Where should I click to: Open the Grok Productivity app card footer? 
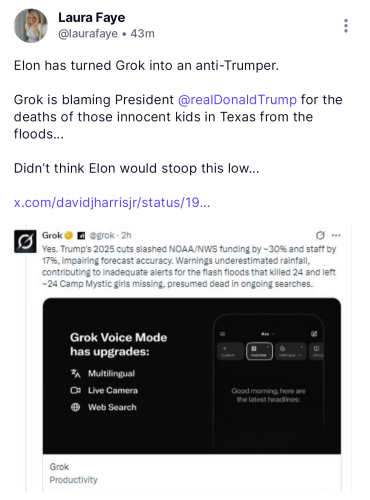(x=192, y=473)
